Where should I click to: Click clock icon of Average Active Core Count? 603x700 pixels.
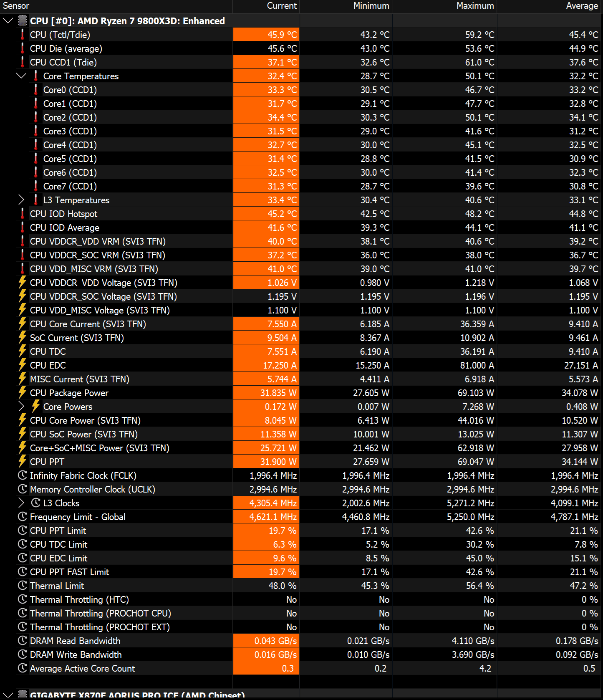tap(23, 668)
